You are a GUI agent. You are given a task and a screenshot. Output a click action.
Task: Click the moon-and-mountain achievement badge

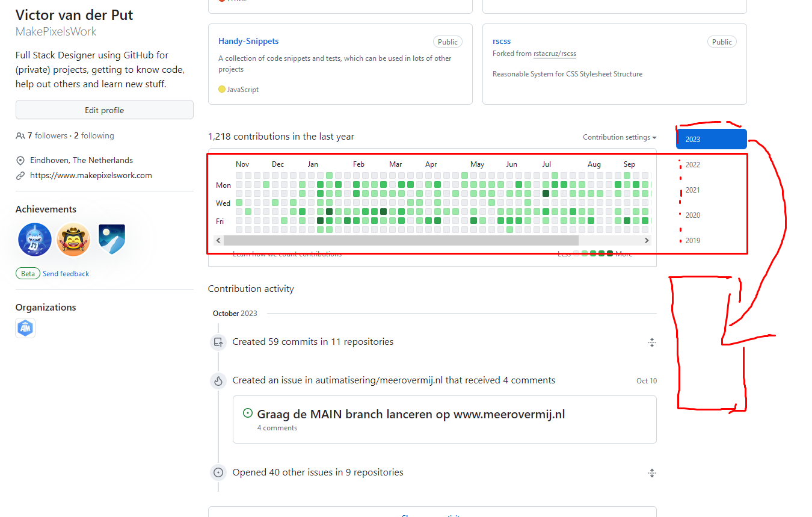point(111,239)
